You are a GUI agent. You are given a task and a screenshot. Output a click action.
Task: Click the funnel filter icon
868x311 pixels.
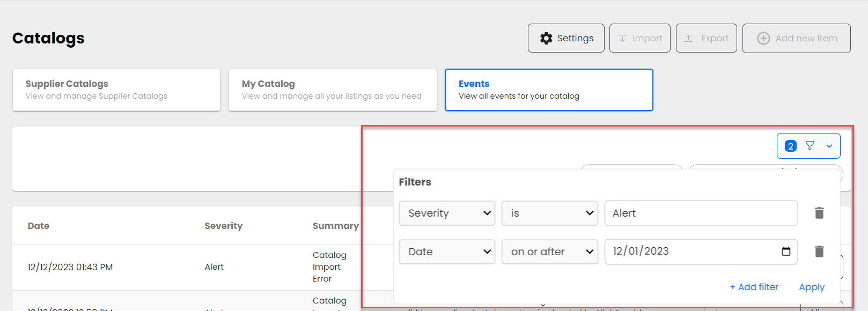pos(810,146)
